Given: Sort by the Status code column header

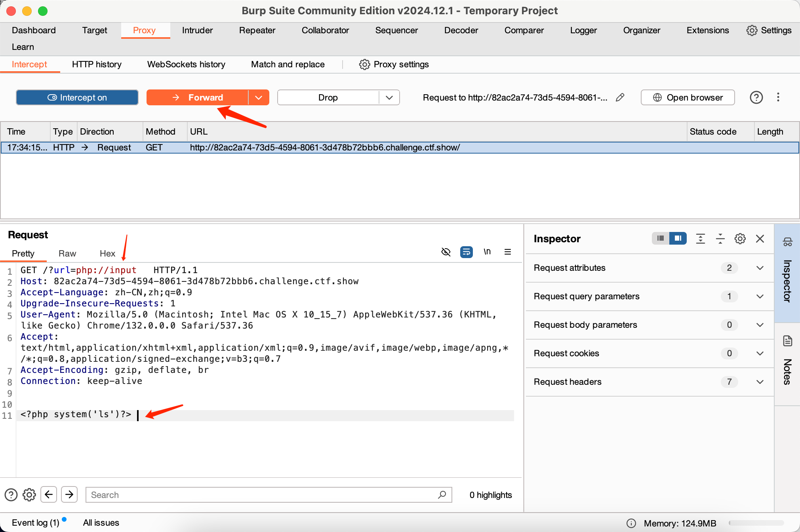Looking at the screenshot, I should click(x=720, y=132).
